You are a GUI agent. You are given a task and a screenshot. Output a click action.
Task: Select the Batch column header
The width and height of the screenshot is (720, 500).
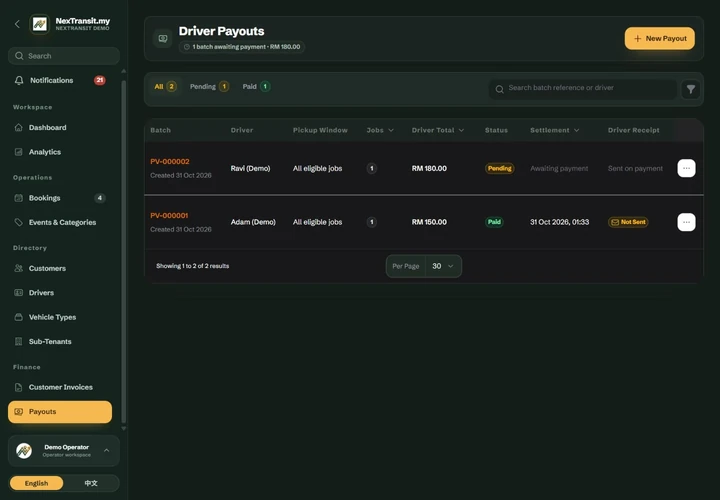tap(160, 130)
